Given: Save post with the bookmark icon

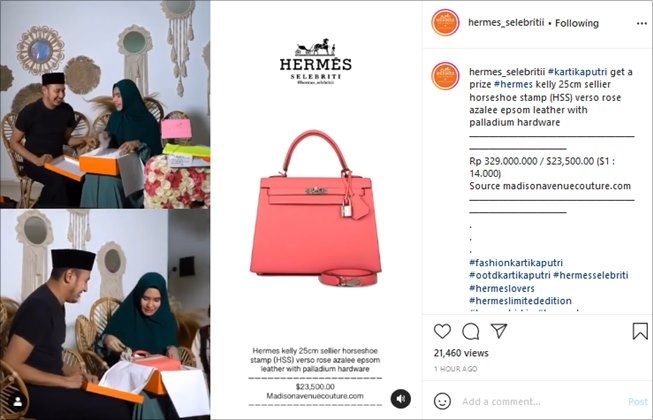Looking at the screenshot, I should pyautogui.click(x=640, y=331).
